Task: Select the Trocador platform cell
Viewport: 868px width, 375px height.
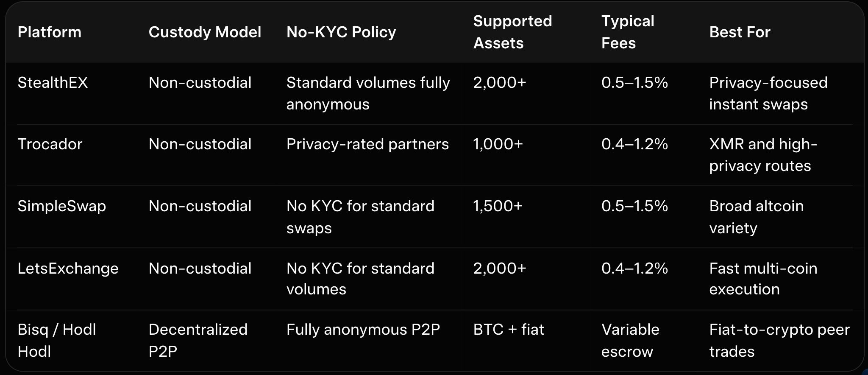Action: tap(50, 144)
